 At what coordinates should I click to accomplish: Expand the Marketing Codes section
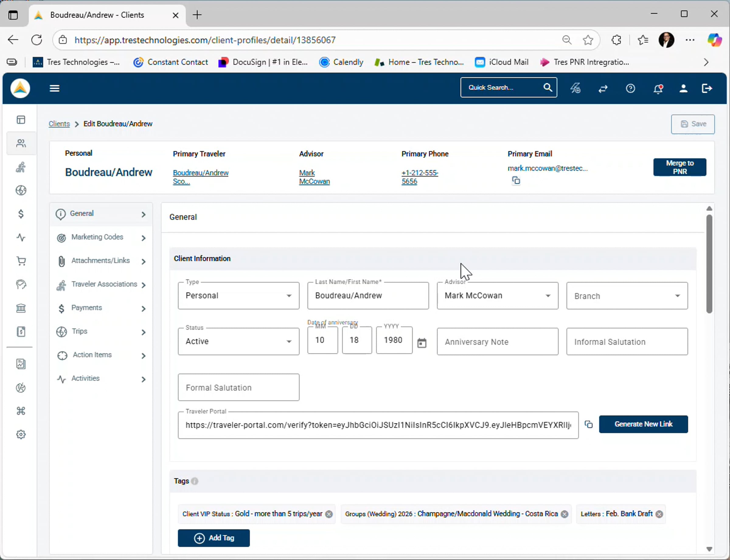(101, 237)
